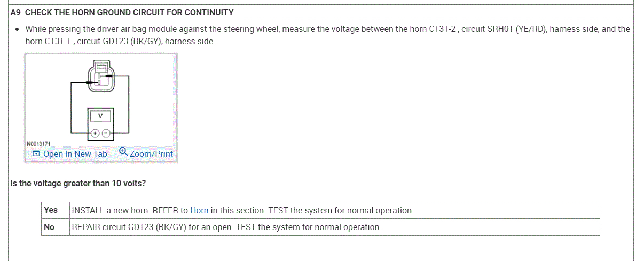Viewport: 644px width, 261px height.
Task: Click the voltage greater than 10 volts question
Action: tap(78, 183)
